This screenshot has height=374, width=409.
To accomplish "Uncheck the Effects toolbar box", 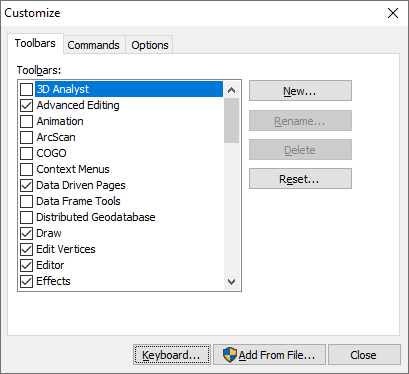I will (x=26, y=281).
